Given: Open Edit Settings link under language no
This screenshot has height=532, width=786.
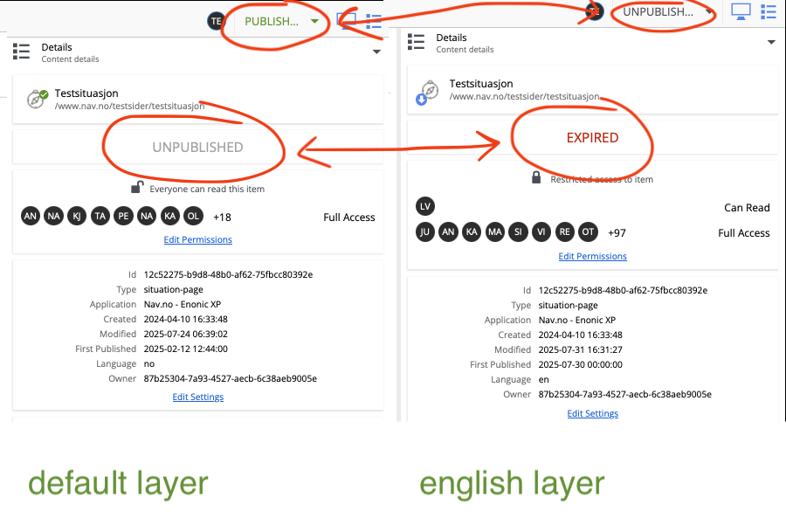Looking at the screenshot, I should tap(198, 397).
